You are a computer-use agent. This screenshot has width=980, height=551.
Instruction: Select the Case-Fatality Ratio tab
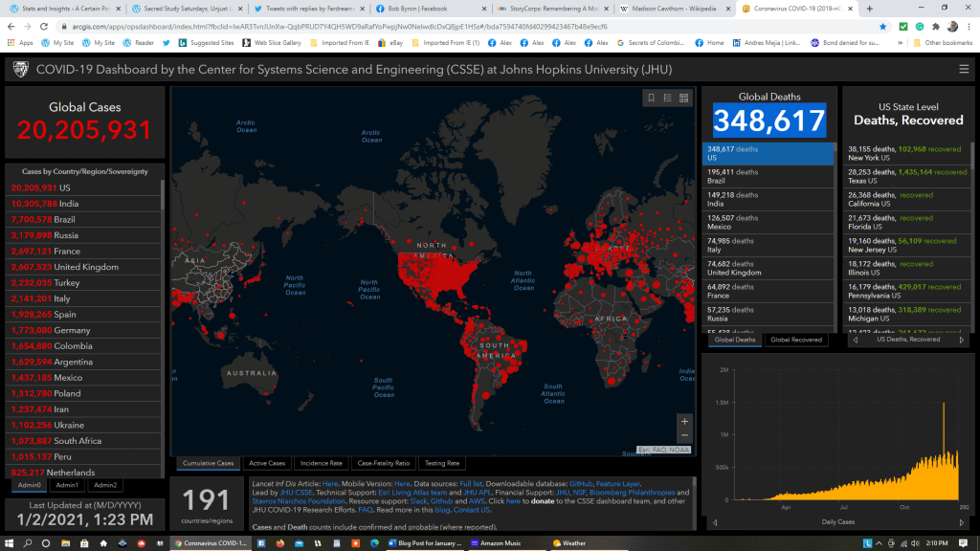[384, 463]
